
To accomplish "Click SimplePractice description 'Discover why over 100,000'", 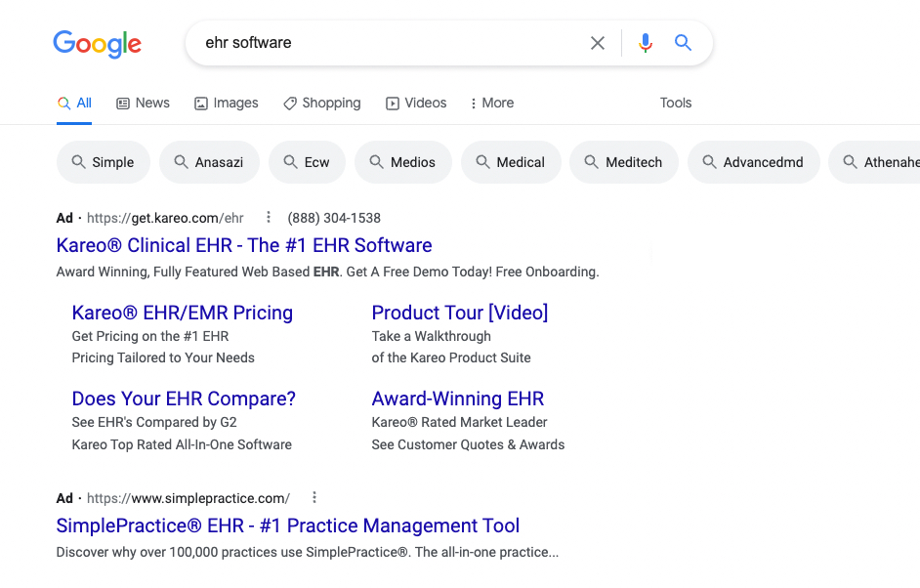I will [308, 552].
